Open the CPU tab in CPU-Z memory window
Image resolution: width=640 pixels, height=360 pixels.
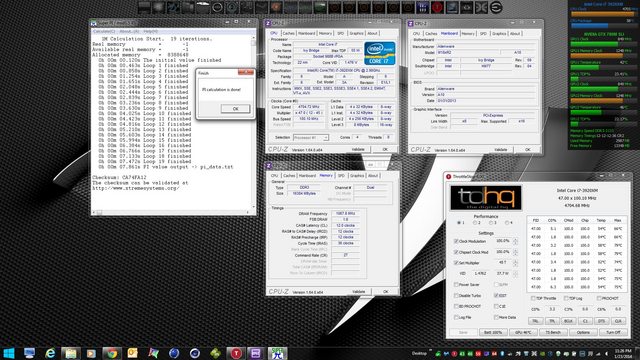click(274, 176)
